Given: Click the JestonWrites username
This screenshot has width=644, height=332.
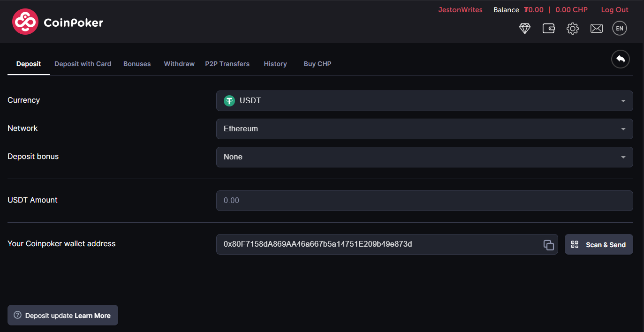Looking at the screenshot, I should click(460, 10).
